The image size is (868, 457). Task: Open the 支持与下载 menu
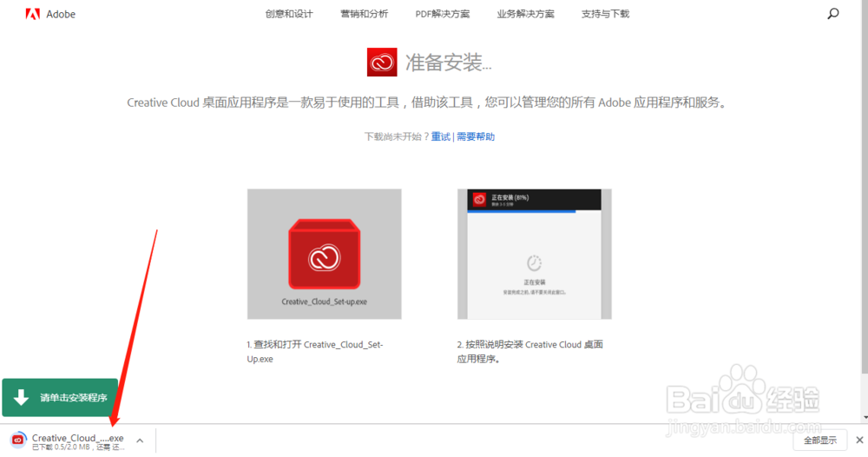pyautogui.click(x=605, y=14)
